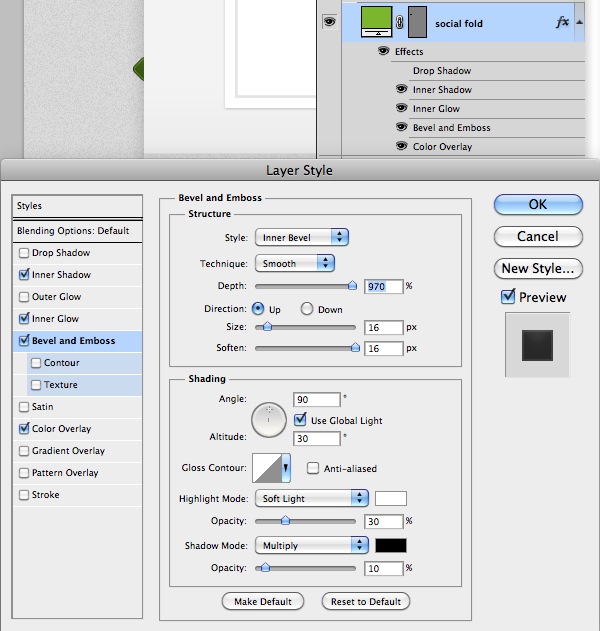Select Drop Shadow effect row in Layers panel
The width and height of the screenshot is (600, 631).
coord(442,71)
